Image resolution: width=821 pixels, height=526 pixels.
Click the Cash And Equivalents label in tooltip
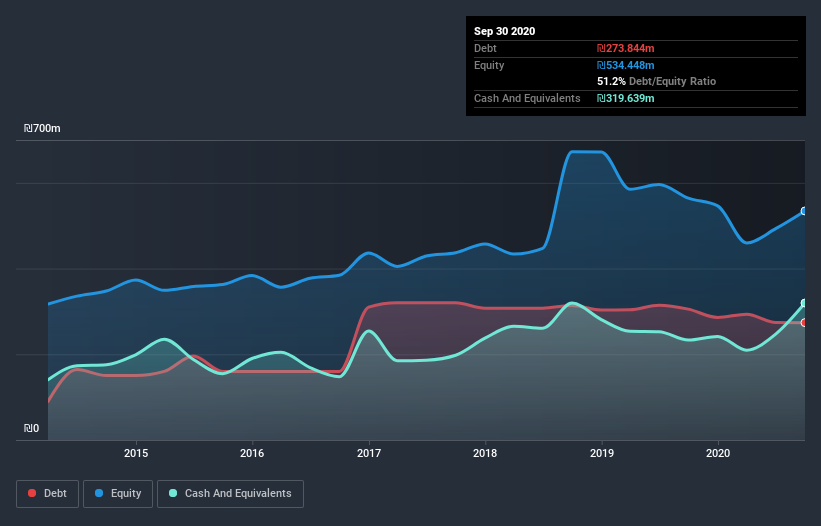point(527,98)
